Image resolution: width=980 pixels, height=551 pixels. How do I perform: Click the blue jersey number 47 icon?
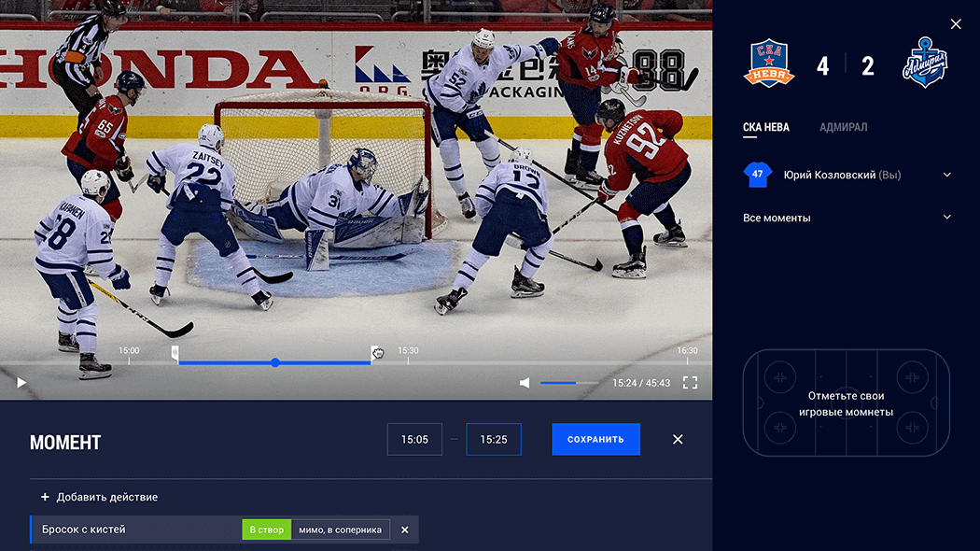757,175
